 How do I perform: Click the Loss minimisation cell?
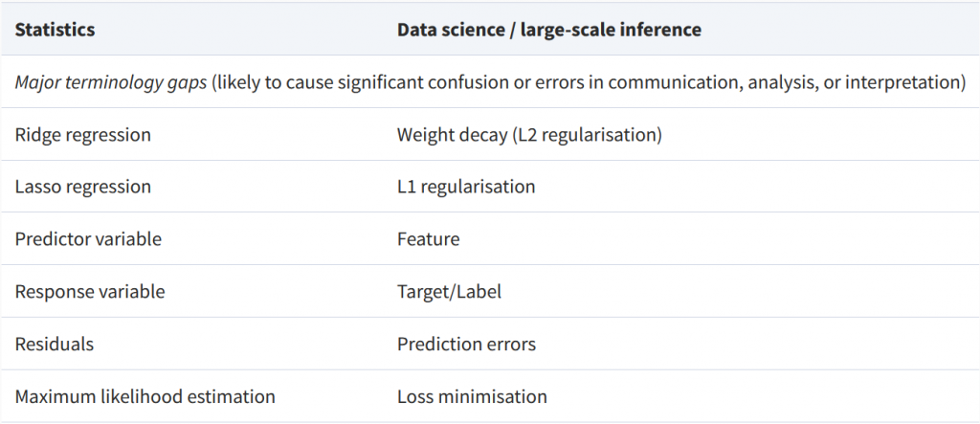pyautogui.click(x=472, y=396)
